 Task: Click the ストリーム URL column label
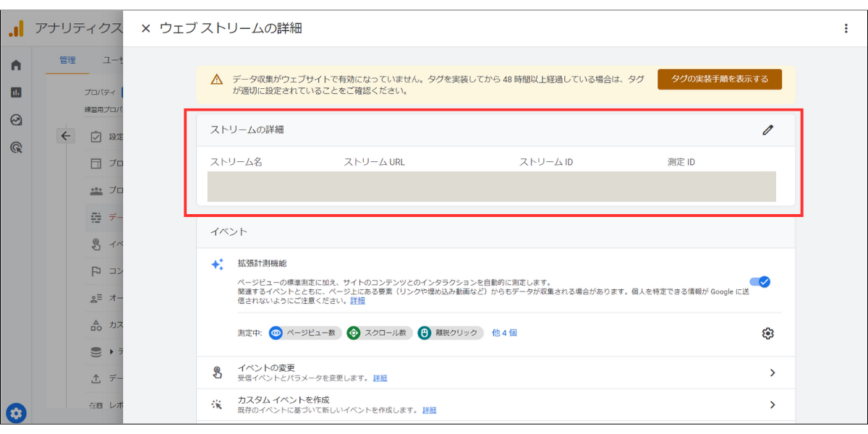pyautogui.click(x=374, y=162)
